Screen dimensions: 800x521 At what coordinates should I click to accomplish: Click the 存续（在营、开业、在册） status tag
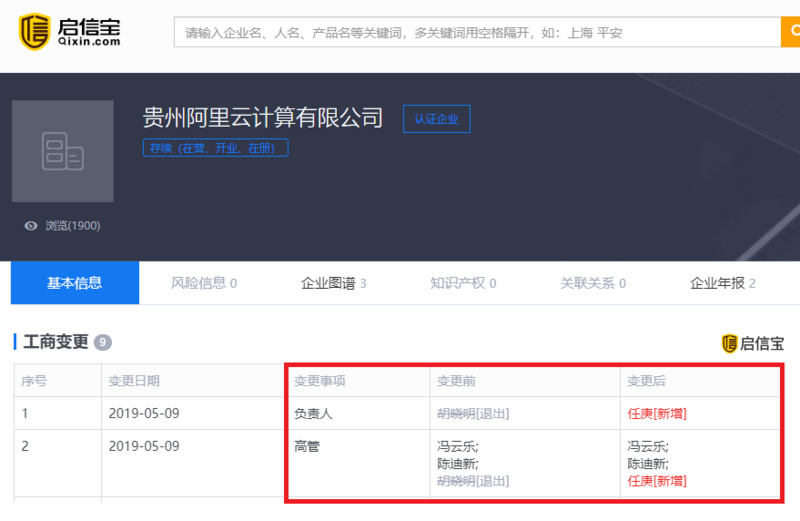click(x=215, y=148)
